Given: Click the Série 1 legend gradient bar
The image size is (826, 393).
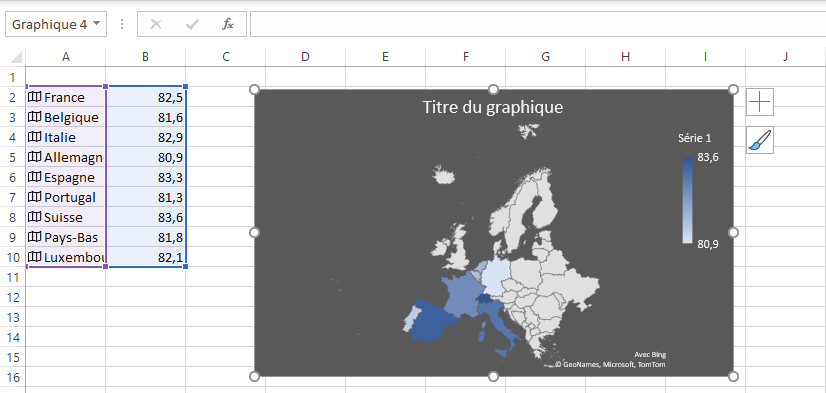Looking at the screenshot, I should (687, 200).
